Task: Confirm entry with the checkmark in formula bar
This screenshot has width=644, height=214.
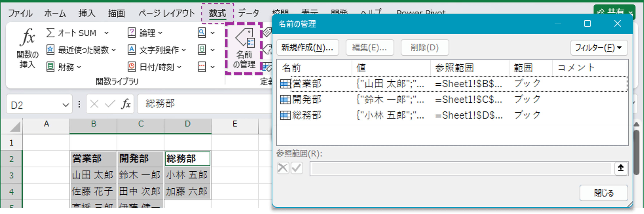Action: pyautogui.click(x=110, y=104)
